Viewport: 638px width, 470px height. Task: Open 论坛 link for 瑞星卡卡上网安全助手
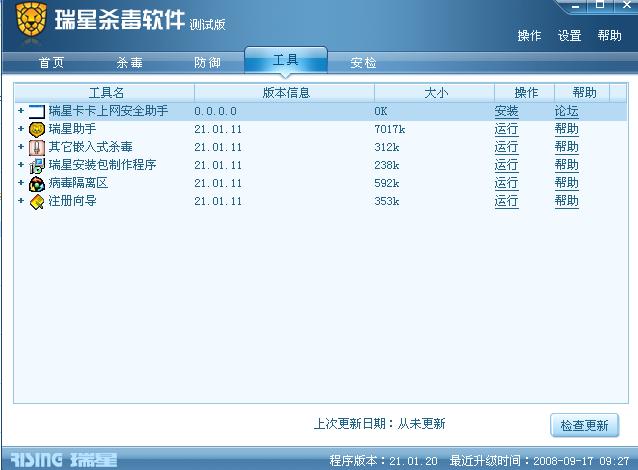click(x=566, y=111)
